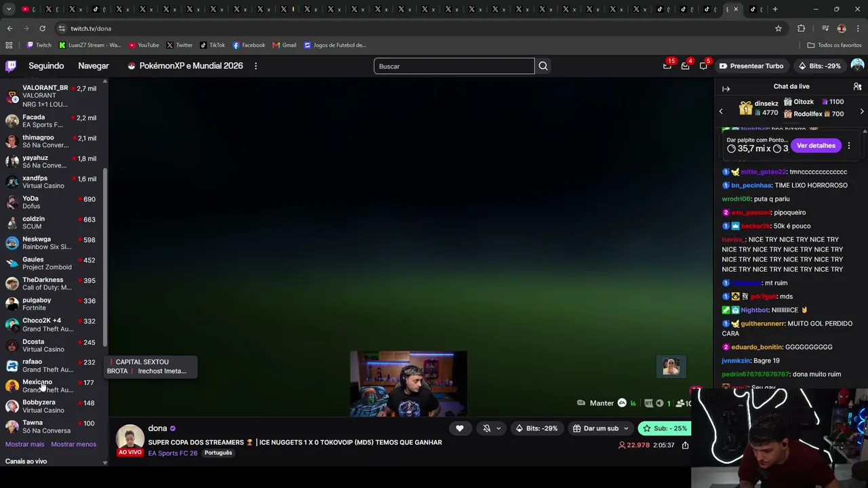Click the search magnifier button
This screenshot has width=868, height=488.
coord(543,66)
